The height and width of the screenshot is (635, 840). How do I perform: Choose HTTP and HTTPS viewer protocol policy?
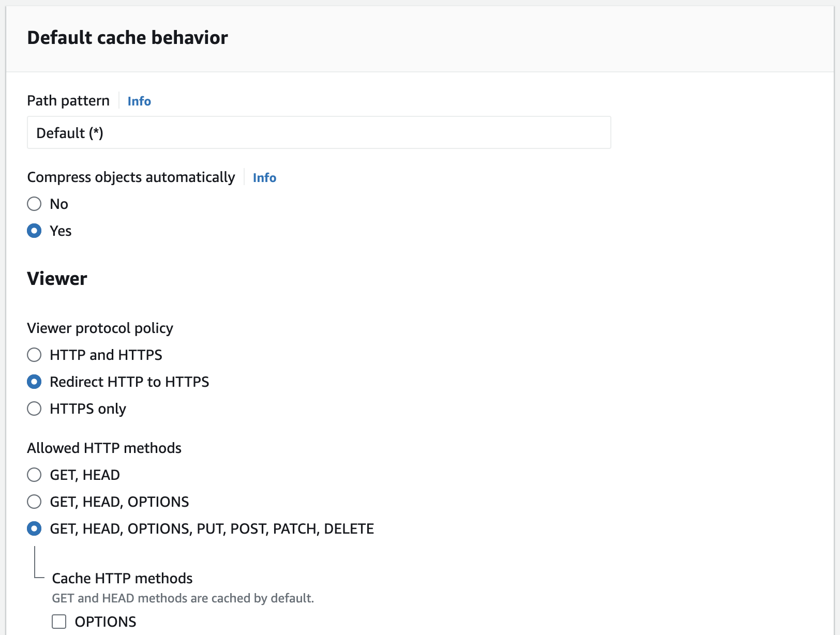pyautogui.click(x=34, y=355)
